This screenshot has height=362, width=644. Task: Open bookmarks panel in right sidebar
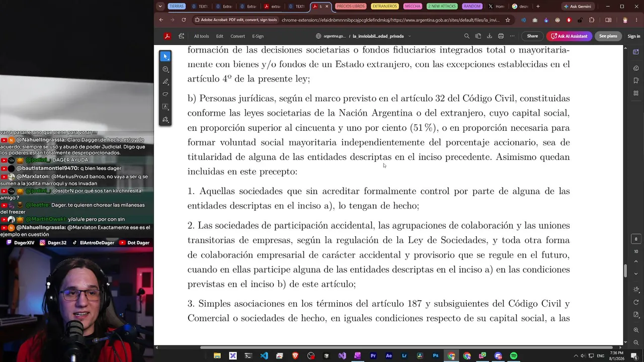tap(636, 80)
